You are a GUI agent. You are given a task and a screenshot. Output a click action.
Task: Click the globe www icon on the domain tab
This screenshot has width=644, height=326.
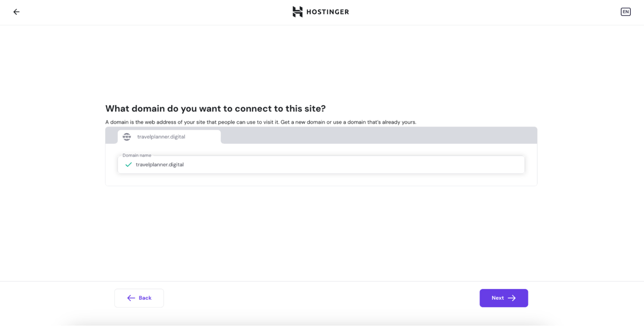[126, 137]
